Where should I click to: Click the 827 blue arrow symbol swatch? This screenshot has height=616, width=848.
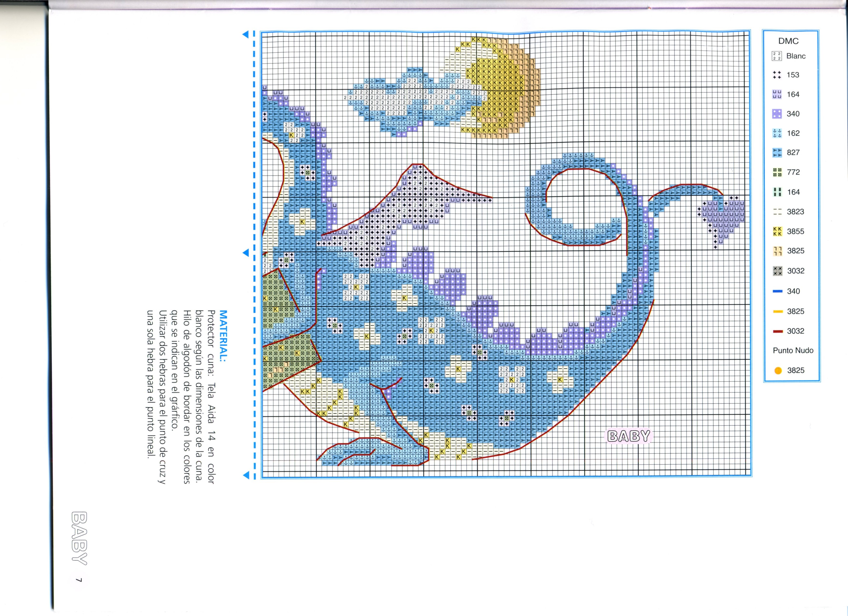[x=777, y=152]
